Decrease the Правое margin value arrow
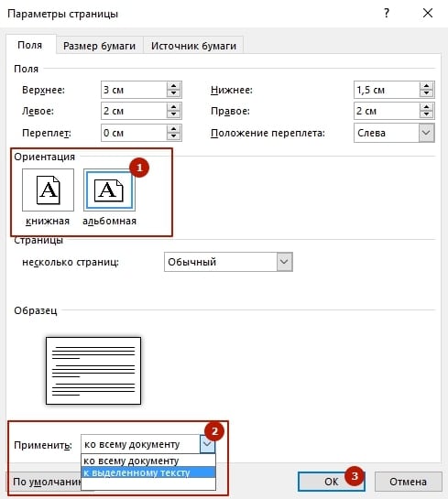 [426, 114]
